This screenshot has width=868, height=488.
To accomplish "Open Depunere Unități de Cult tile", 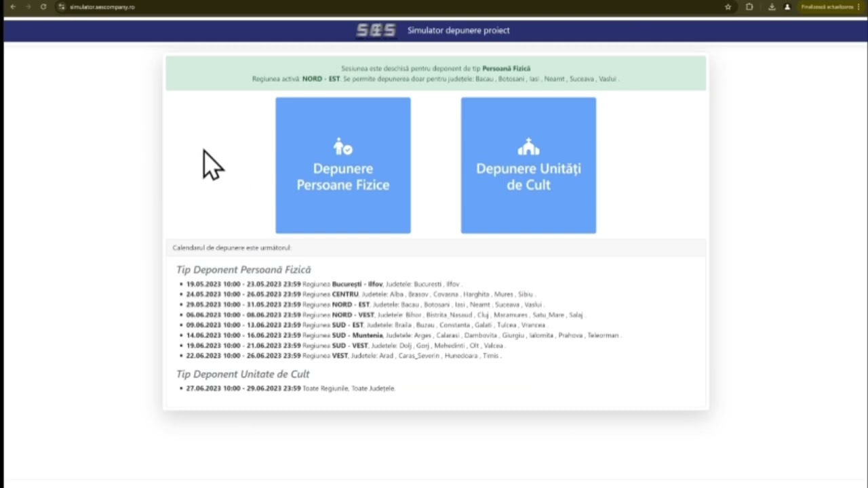I will (528, 176).
